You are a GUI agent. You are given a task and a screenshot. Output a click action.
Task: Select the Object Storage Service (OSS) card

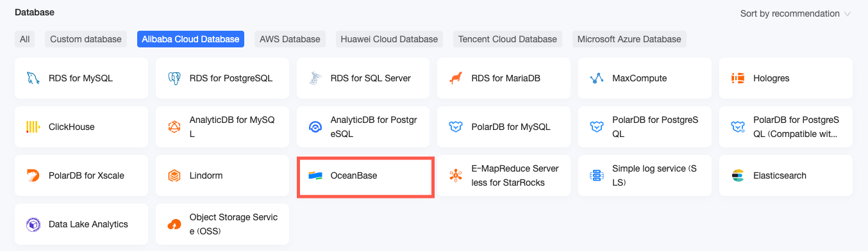[x=222, y=224]
